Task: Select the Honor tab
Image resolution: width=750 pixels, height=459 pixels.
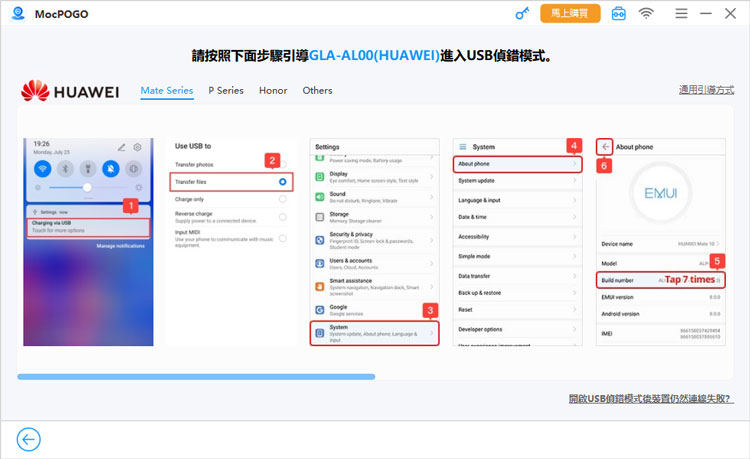Action: coord(273,91)
